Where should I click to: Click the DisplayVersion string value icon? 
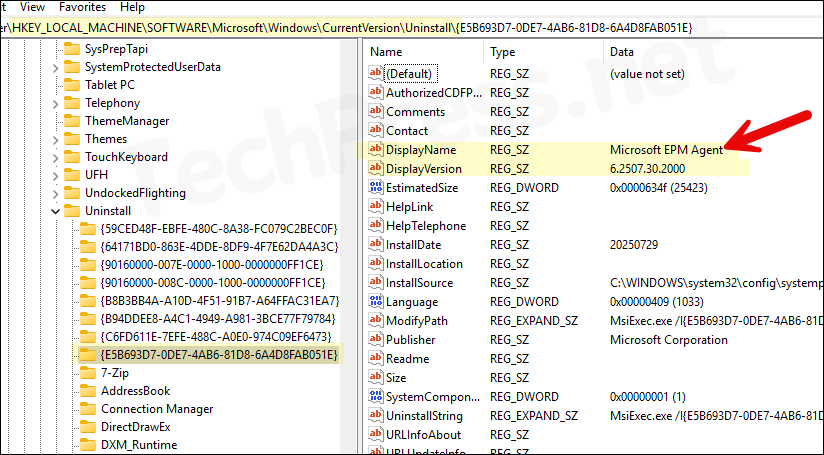(x=375, y=168)
